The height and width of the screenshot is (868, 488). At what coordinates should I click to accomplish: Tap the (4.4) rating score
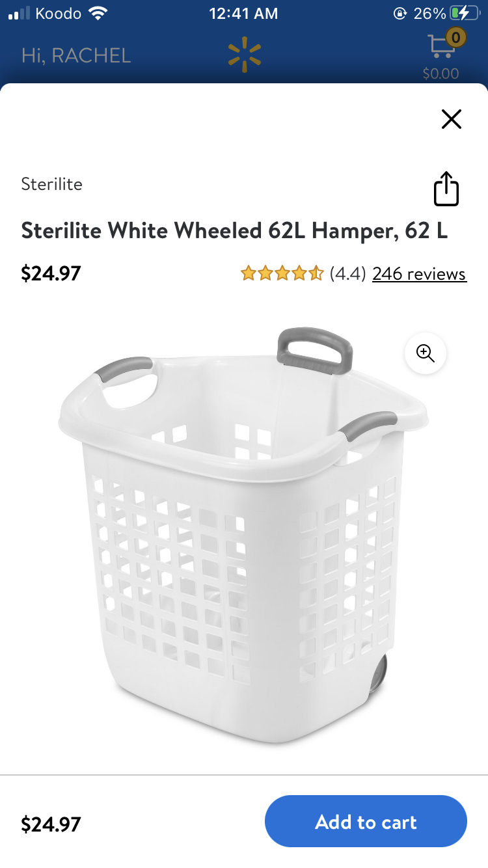348,274
